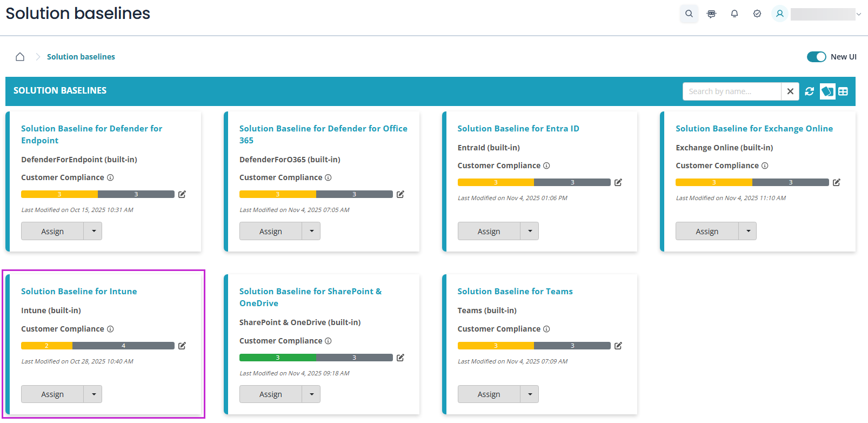Focus the Search by name field
Viewport: 868px width, 423px height.
(732, 91)
